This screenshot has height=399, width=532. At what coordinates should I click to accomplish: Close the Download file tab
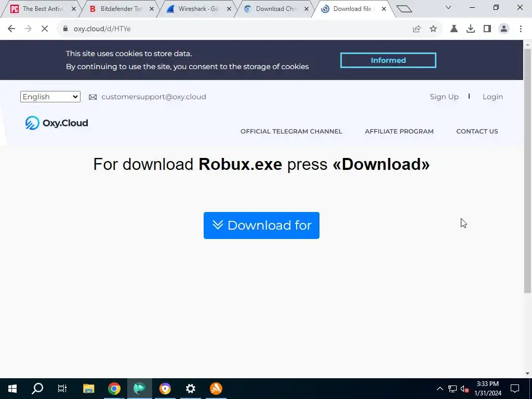384,9
